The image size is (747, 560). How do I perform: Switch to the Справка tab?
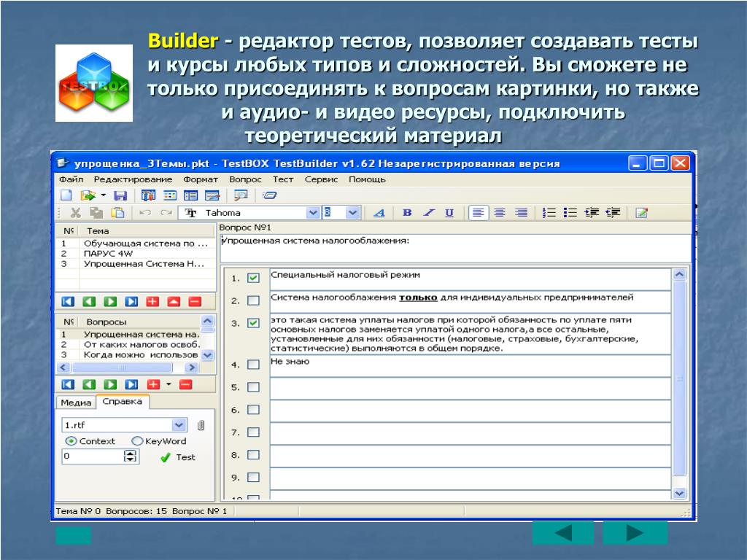point(123,402)
